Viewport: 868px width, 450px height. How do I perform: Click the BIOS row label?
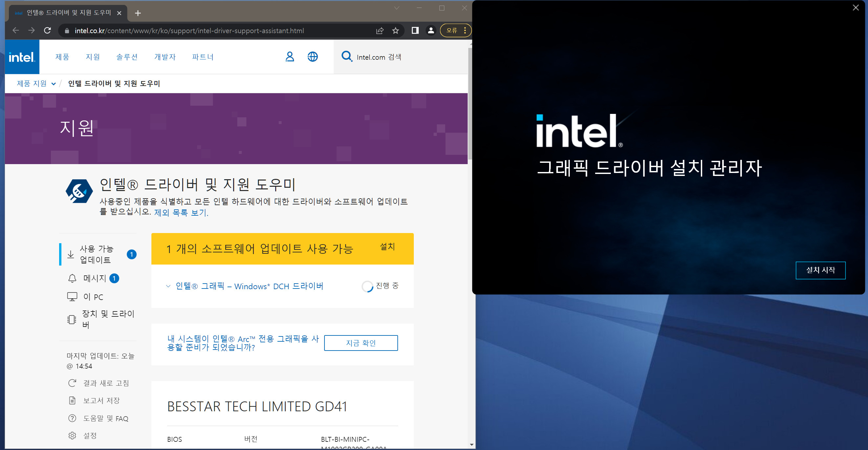coord(174,439)
